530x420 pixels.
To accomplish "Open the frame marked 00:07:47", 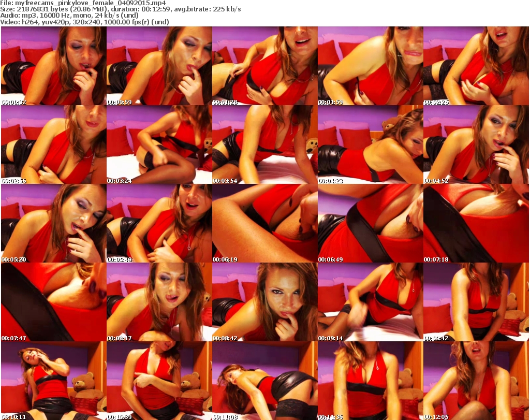I will (x=54, y=302).
